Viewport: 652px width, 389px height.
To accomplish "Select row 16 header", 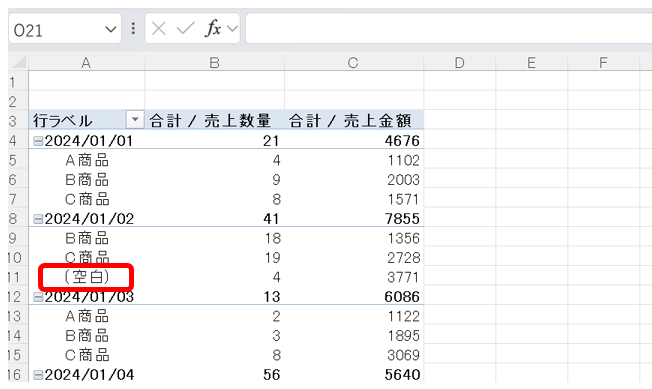I will click(x=18, y=374).
